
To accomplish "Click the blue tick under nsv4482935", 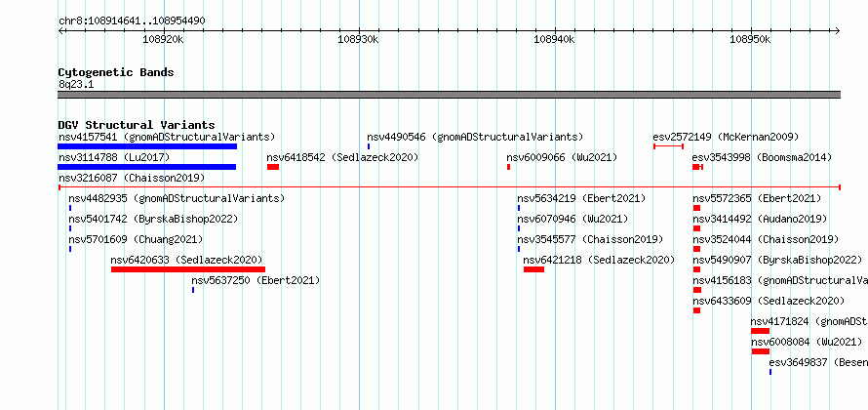I will (70, 208).
